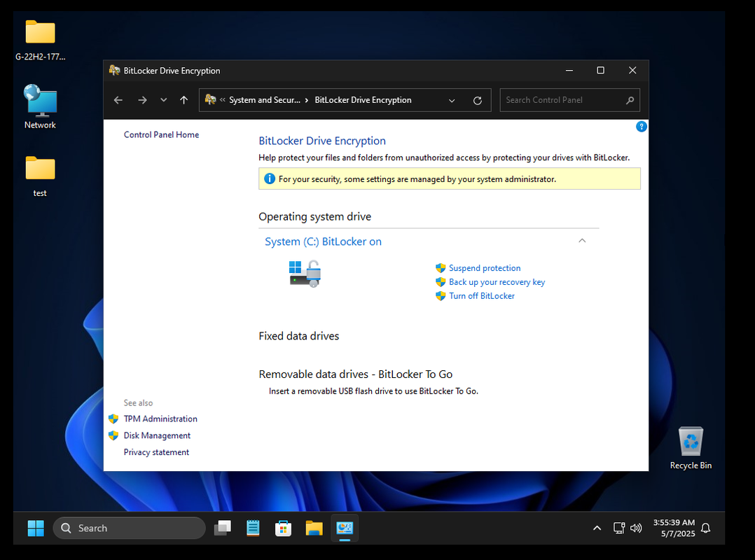This screenshot has width=755, height=560.
Task: Show hidden system tray icons
Action: point(597,528)
